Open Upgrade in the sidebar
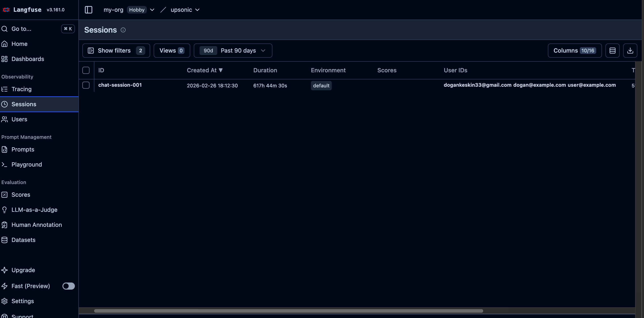The height and width of the screenshot is (318, 644). coord(23,270)
